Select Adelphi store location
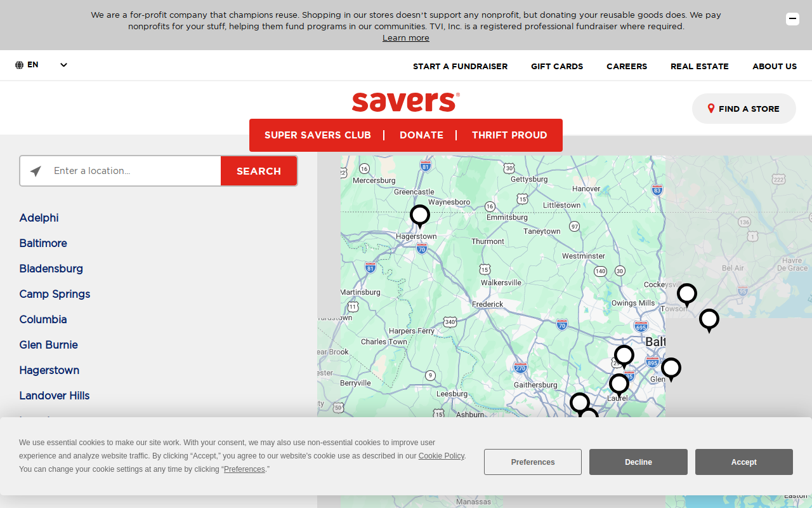812x508 pixels. pyautogui.click(x=39, y=218)
